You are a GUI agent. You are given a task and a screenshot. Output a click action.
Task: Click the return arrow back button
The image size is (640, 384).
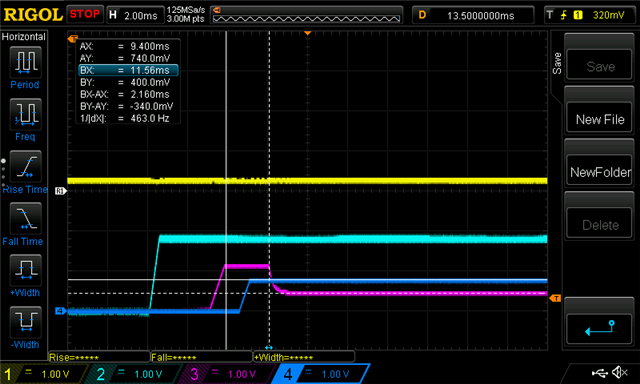(599, 329)
